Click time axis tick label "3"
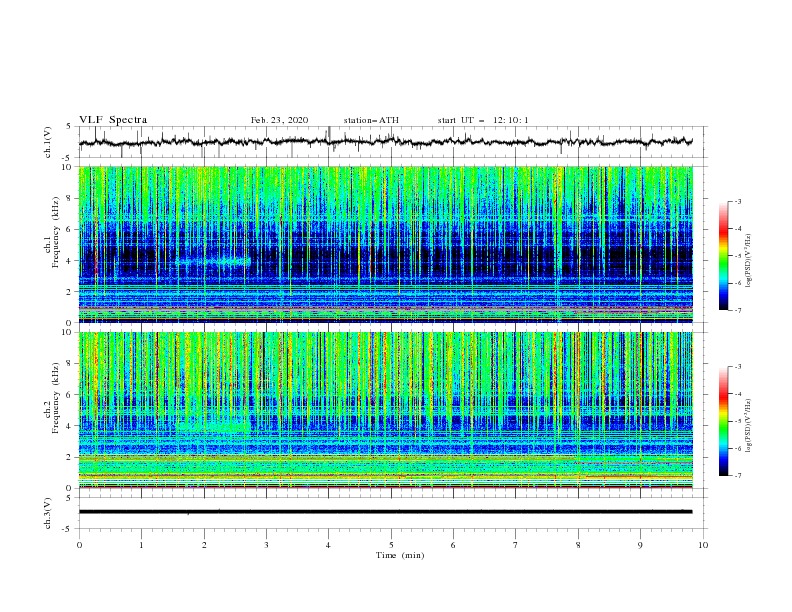 tap(266, 545)
